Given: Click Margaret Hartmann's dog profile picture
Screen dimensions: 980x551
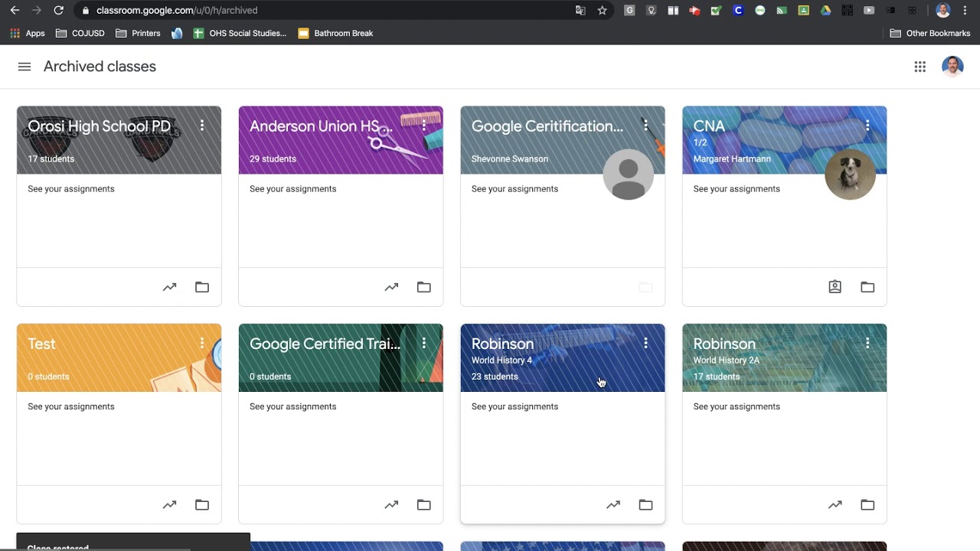Looking at the screenshot, I should [850, 174].
